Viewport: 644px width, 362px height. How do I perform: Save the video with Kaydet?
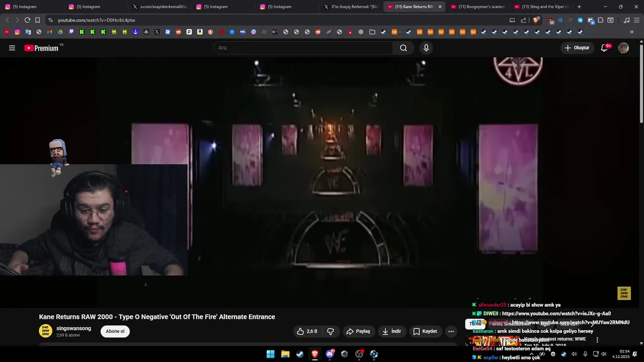[425, 331]
